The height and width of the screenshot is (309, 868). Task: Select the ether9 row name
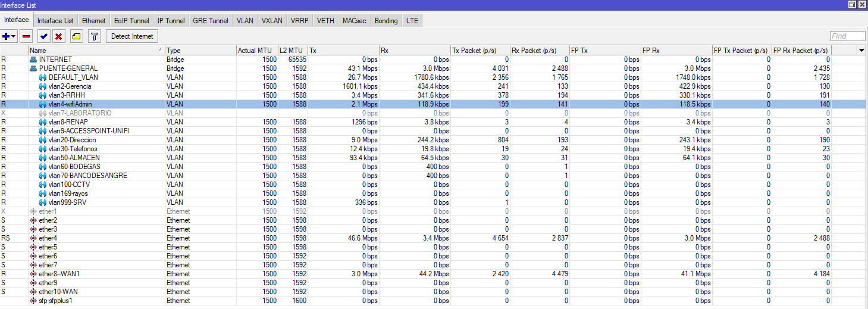tap(48, 283)
